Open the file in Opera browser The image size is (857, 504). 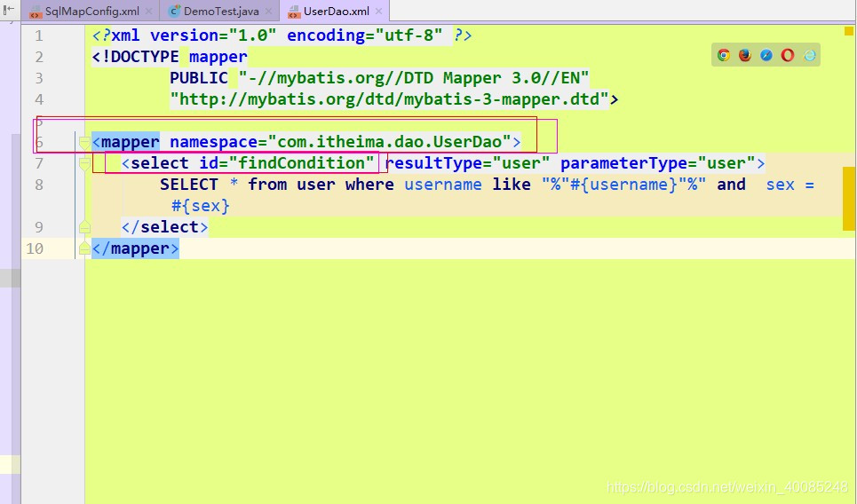[x=788, y=55]
